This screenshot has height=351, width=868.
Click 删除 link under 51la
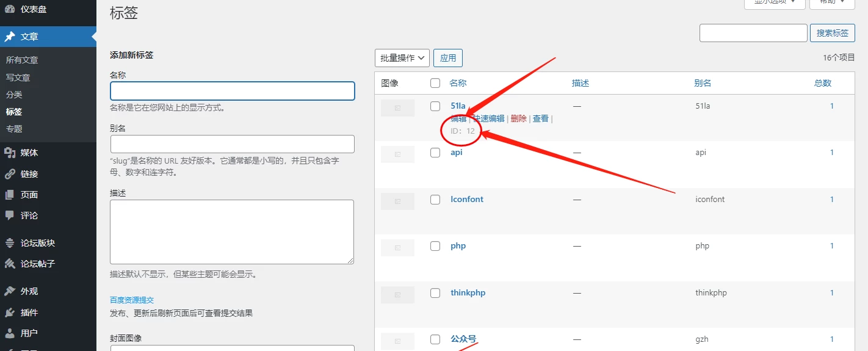pyautogui.click(x=519, y=119)
